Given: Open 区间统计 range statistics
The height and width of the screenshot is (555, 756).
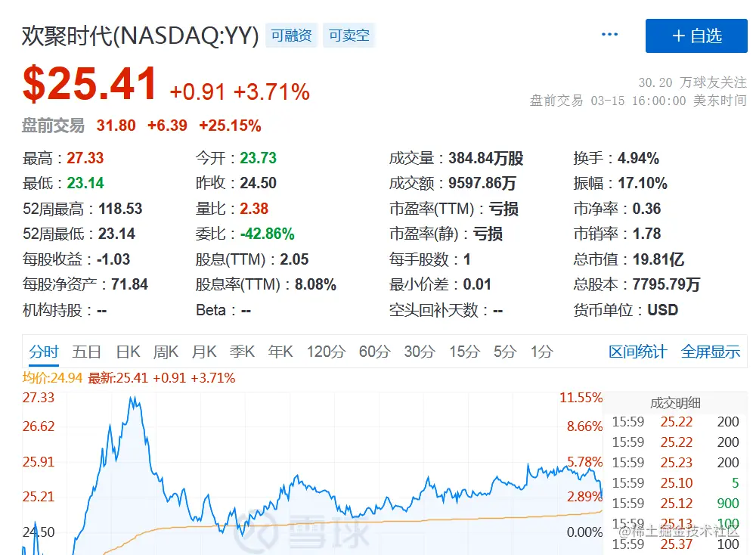Looking at the screenshot, I should click(637, 352).
